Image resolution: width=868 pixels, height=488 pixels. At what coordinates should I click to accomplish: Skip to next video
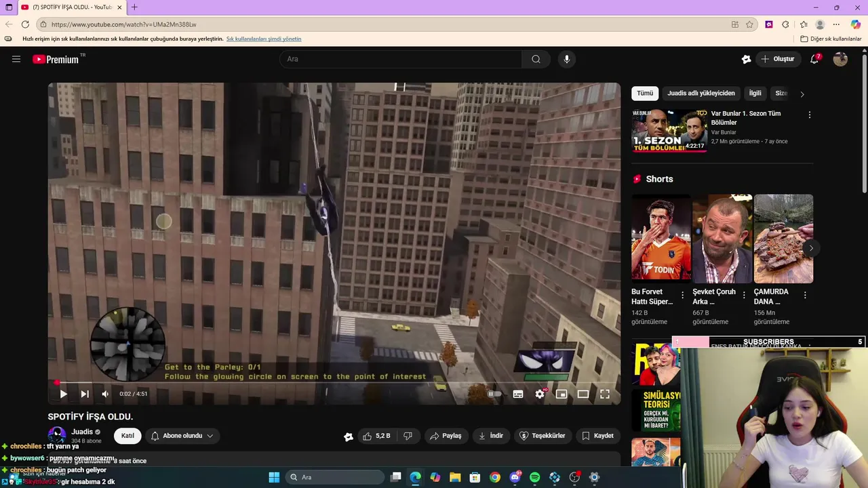coord(85,394)
